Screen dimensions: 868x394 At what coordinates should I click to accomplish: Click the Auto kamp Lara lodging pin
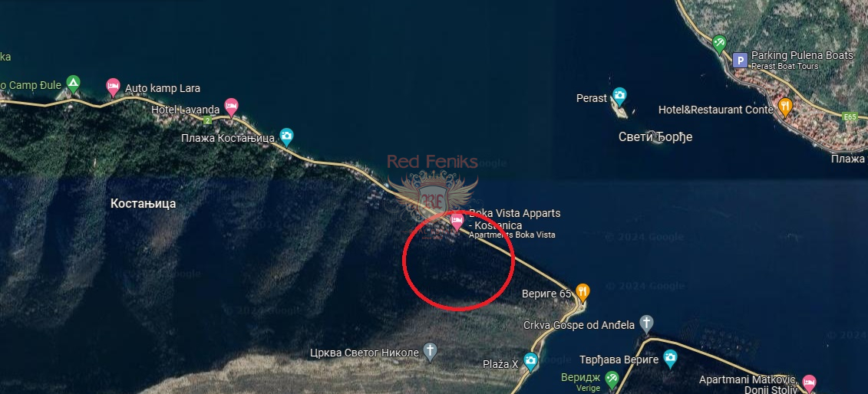(113, 87)
